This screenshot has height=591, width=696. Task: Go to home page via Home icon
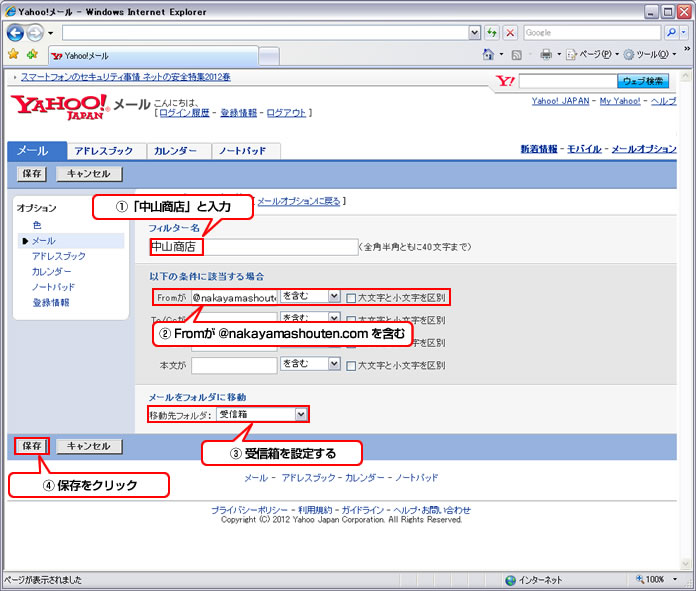[488, 54]
